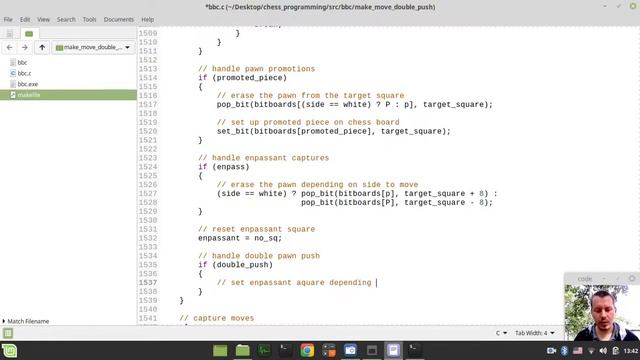Viewport: 640px width, 360px height.
Task: Launch Google Chrome from the taskbar
Action: [x=307, y=351]
